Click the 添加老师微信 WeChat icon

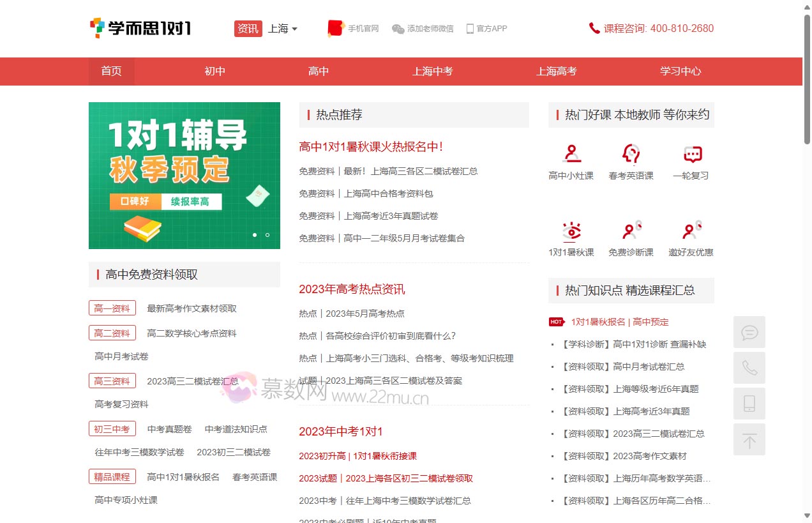coord(397,28)
